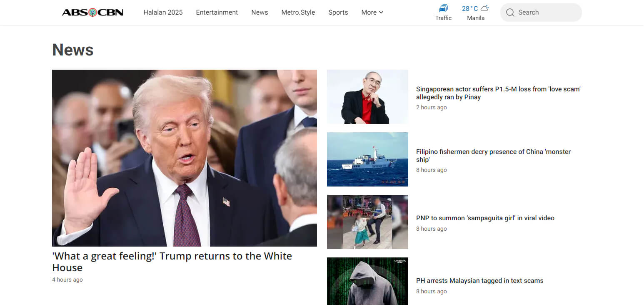Click the cloudy weather icon
Screen dimensions: 644x305
pyautogui.click(x=484, y=8)
